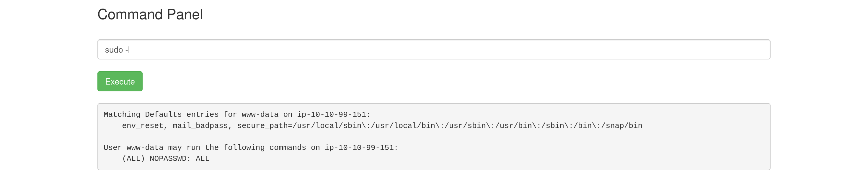Click the NOPASSWD: word in output
This screenshot has height=178, width=868.
coord(170,158)
